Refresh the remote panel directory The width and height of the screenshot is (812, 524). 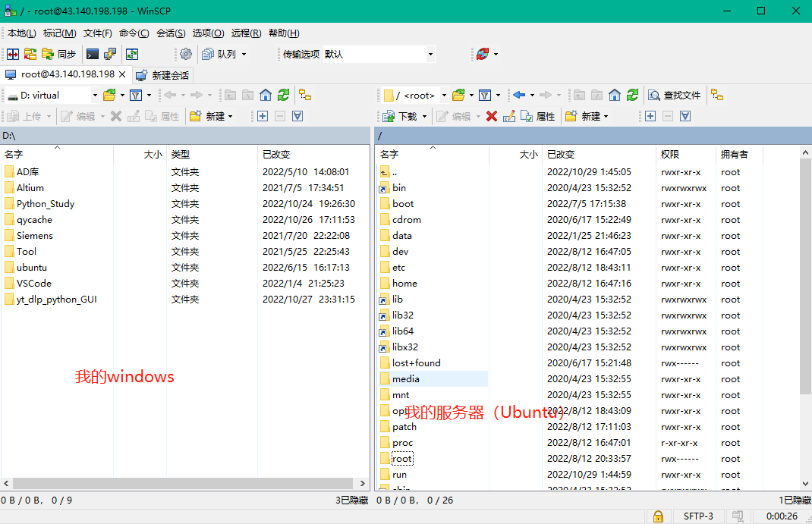point(632,96)
